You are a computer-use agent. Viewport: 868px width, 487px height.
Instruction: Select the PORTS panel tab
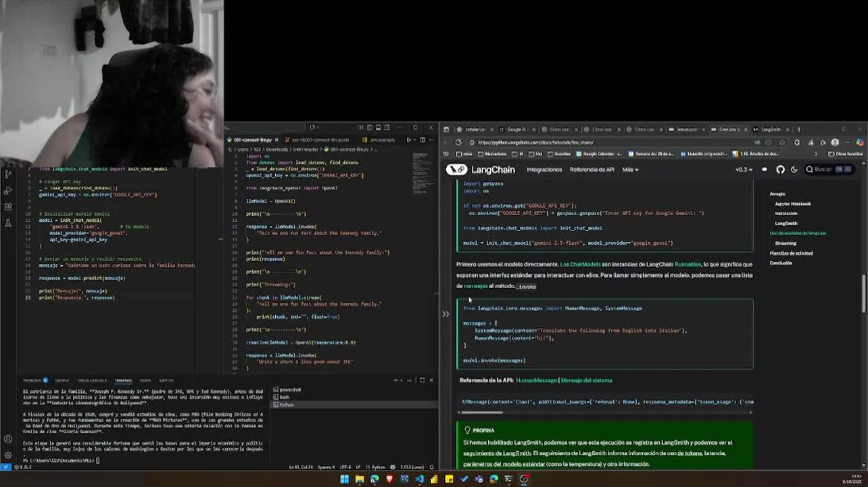(145, 380)
